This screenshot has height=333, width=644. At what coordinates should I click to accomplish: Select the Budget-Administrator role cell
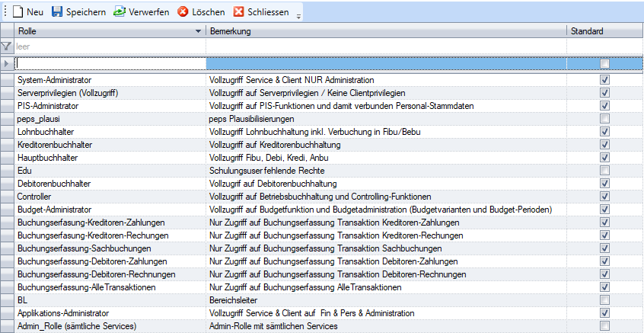[x=110, y=210]
